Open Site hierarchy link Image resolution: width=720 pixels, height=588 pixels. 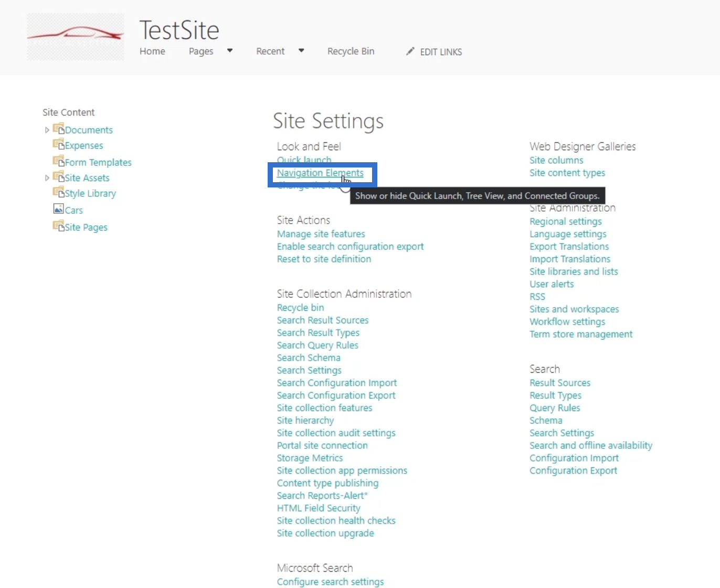pos(305,421)
